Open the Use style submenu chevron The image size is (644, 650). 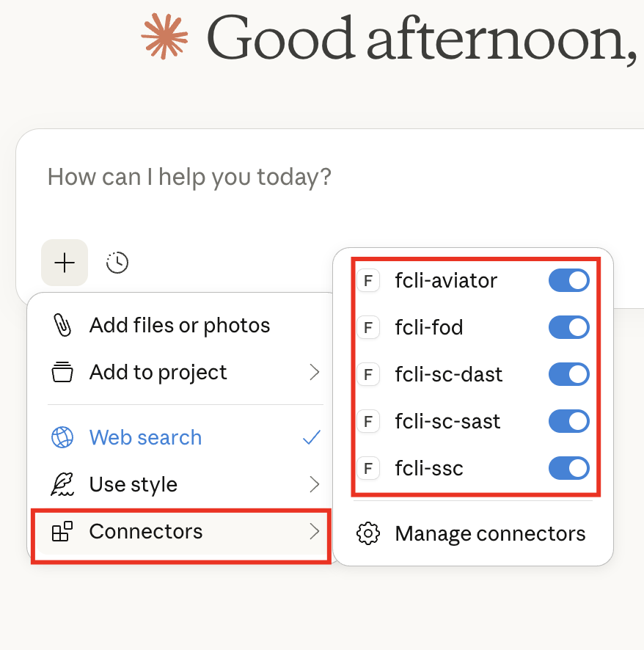click(315, 484)
